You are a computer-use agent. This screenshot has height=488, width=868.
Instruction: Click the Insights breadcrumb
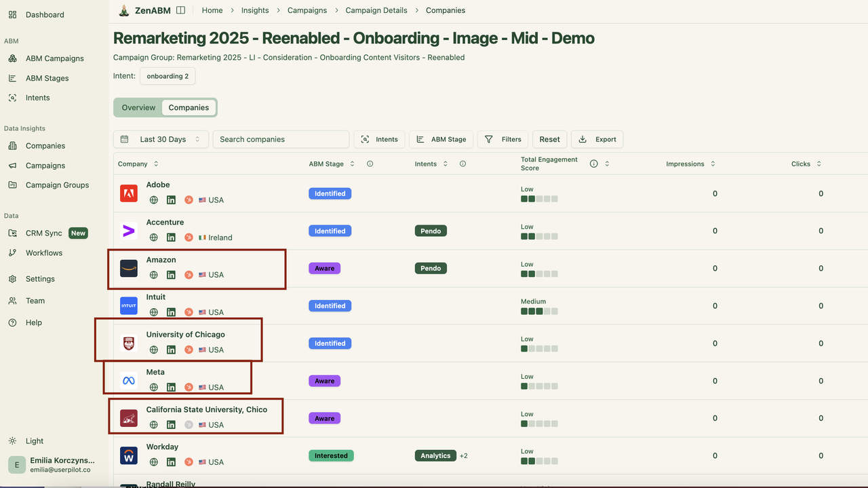255,10
